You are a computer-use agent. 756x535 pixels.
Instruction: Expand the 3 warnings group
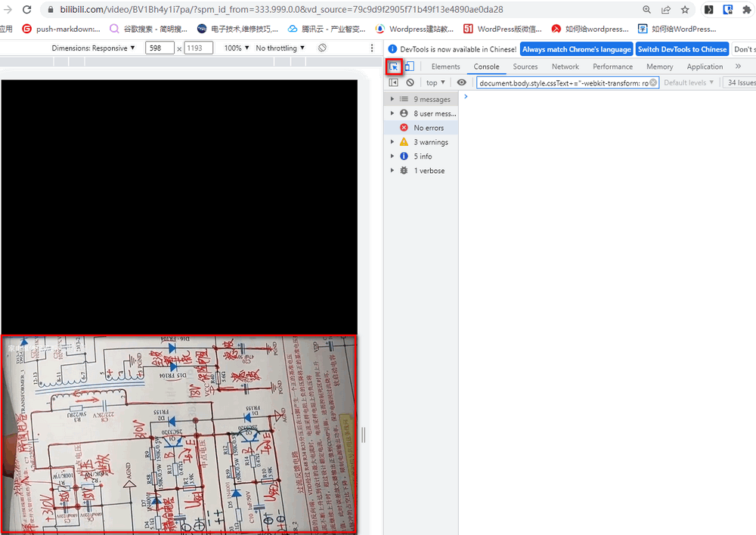coord(392,142)
